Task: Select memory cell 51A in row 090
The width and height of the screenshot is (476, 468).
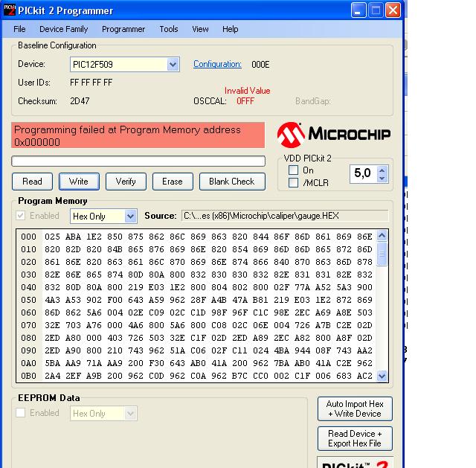Action: 177,350
